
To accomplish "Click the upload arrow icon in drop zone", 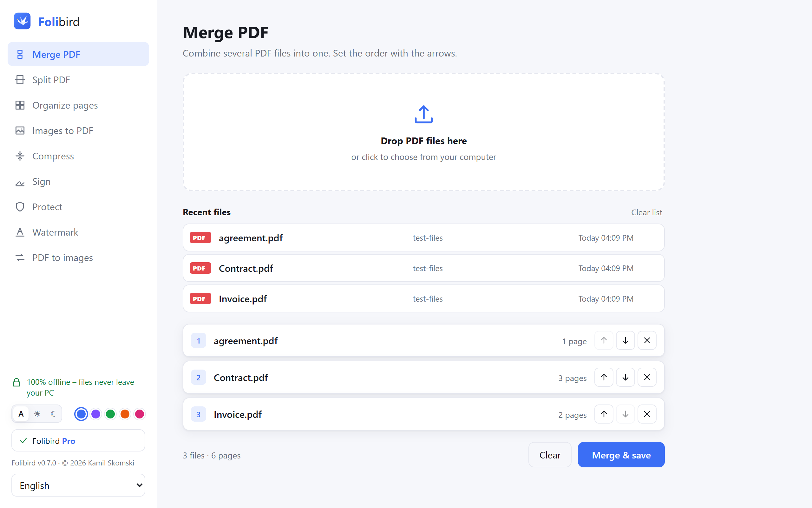I will (423, 114).
